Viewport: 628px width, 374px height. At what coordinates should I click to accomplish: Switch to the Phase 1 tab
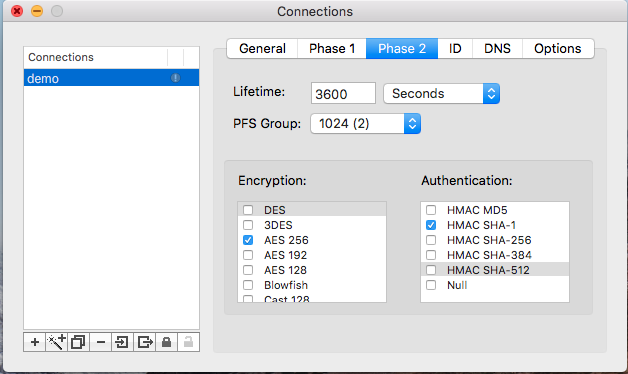coord(332,48)
